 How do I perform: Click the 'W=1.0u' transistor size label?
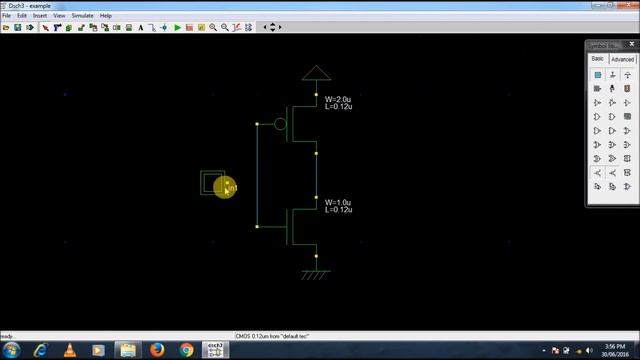338,202
